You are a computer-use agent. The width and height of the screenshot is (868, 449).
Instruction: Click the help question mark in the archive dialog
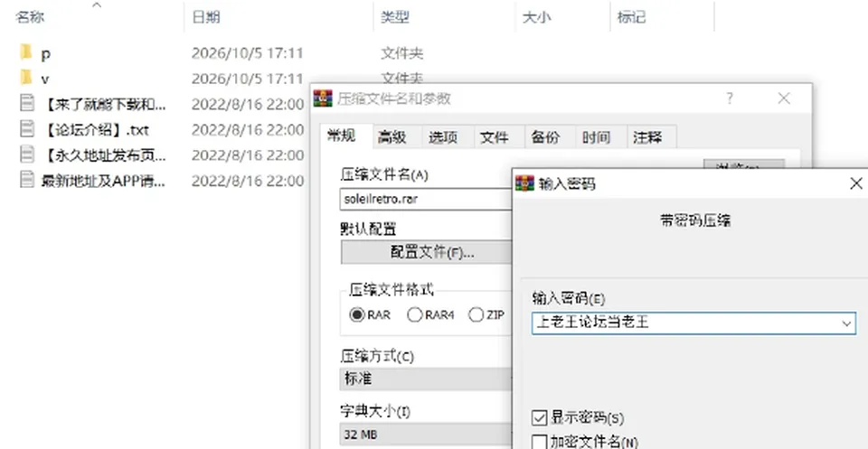coord(730,99)
